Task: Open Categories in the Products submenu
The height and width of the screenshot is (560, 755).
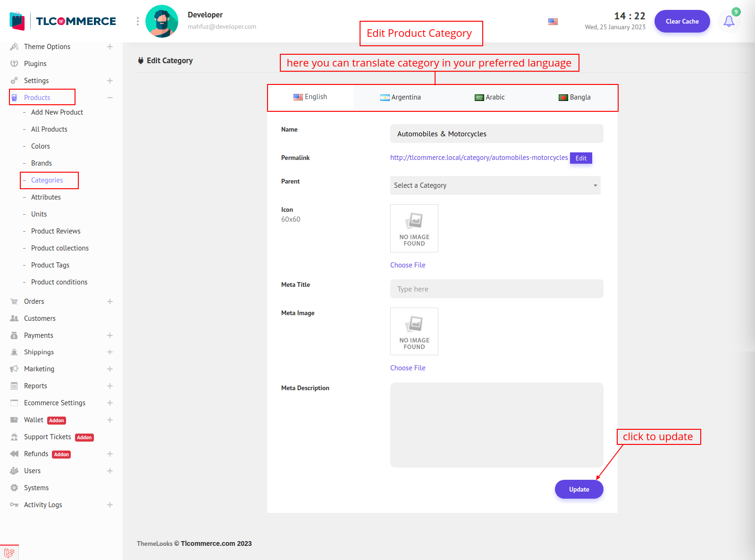Action: [47, 180]
